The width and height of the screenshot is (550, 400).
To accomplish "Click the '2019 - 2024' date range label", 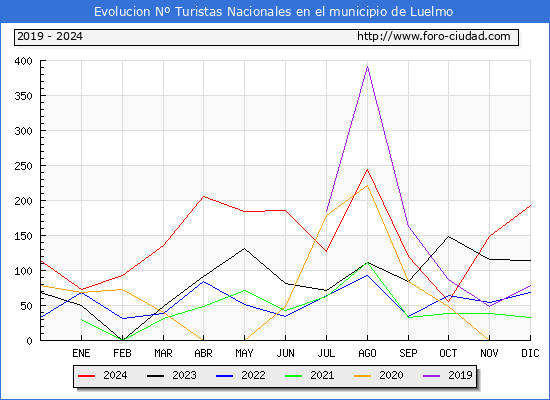I will pyautogui.click(x=50, y=36).
